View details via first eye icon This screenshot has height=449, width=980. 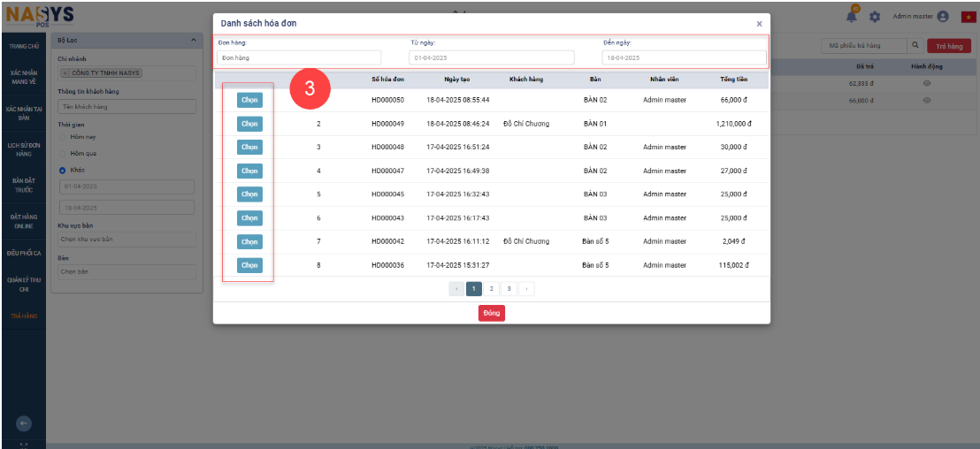927,83
